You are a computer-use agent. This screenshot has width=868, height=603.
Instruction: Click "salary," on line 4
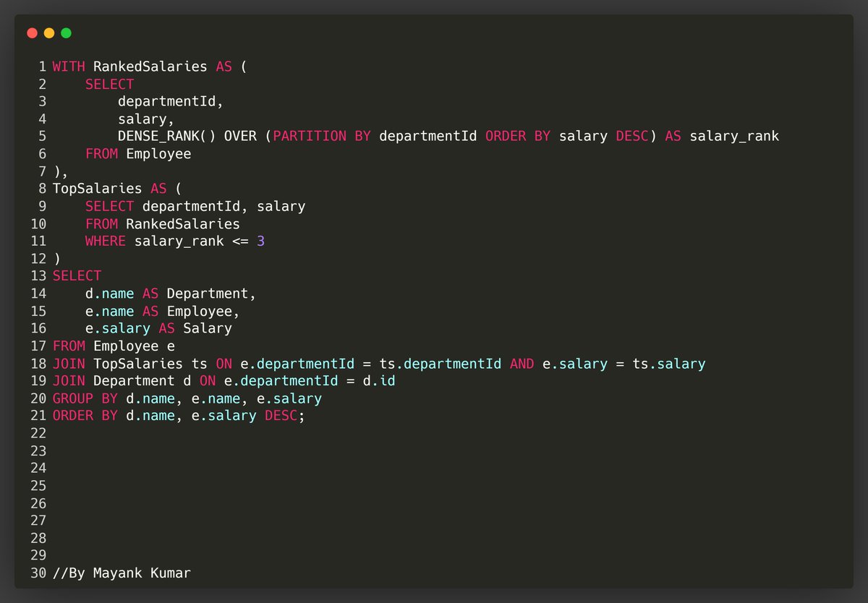[x=146, y=119]
